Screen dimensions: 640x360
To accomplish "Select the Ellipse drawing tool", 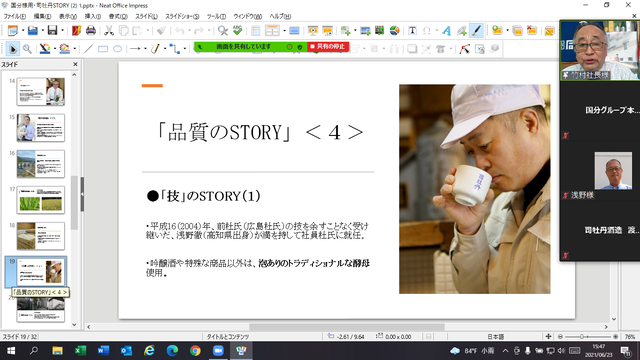I will click(118, 49).
